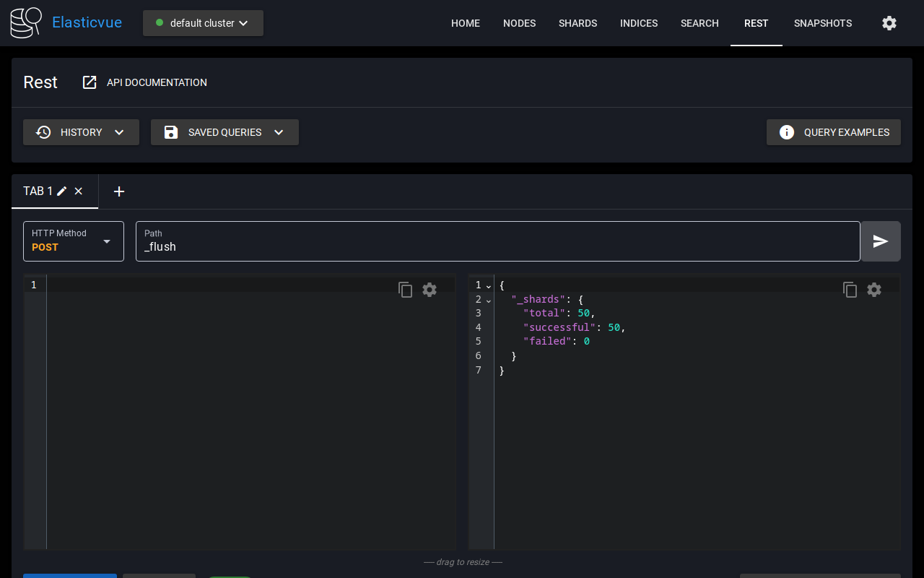Switch to the Snapshots page

point(822,23)
